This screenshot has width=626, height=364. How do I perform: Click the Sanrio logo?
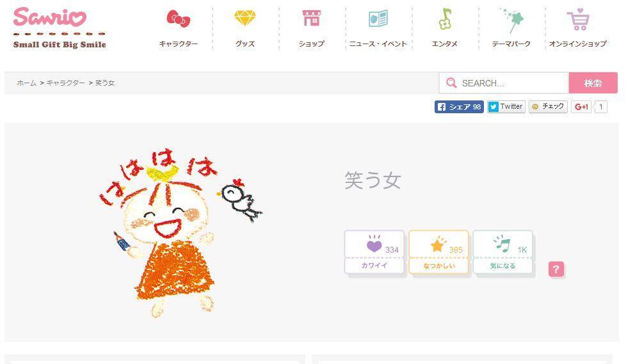pyautogui.click(x=60, y=28)
